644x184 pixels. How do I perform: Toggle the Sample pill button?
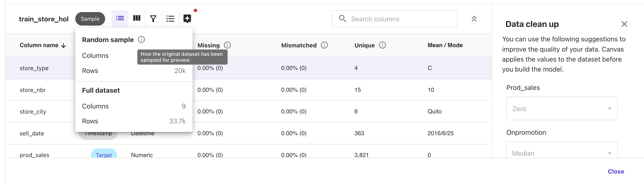click(90, 19)
